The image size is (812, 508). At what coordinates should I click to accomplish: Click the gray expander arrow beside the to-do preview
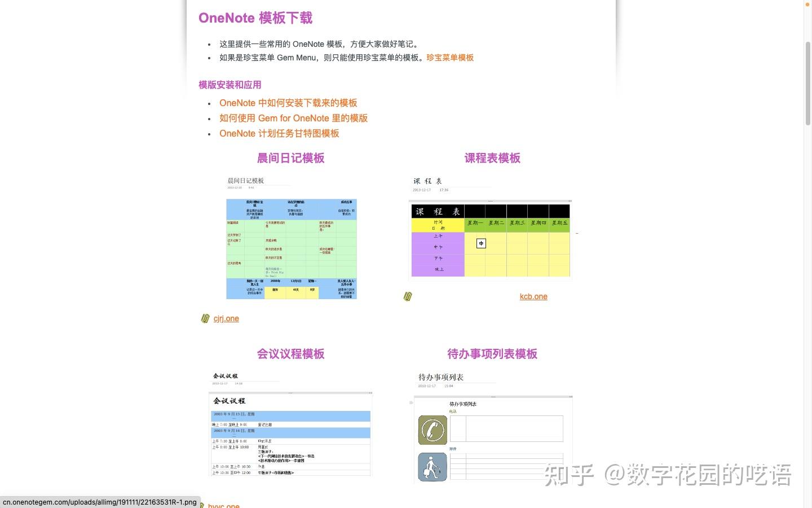pos(411,402)
